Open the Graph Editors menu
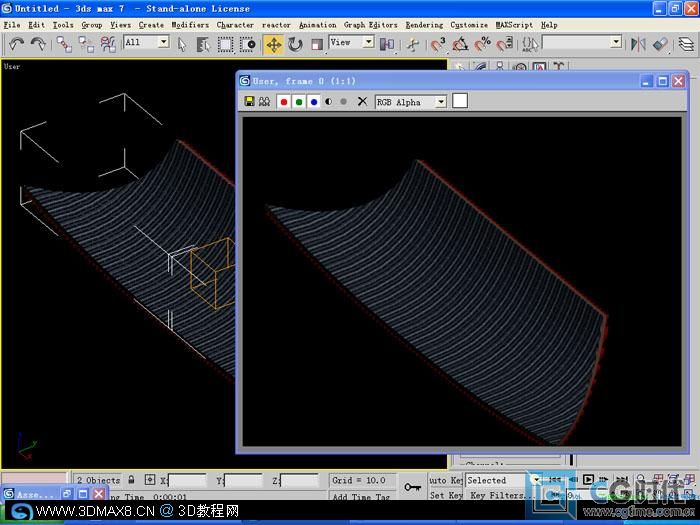 coord(371,25)
